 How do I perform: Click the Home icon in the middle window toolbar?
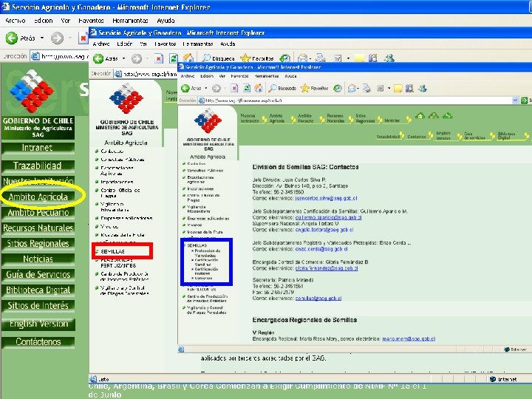(188, 58)
